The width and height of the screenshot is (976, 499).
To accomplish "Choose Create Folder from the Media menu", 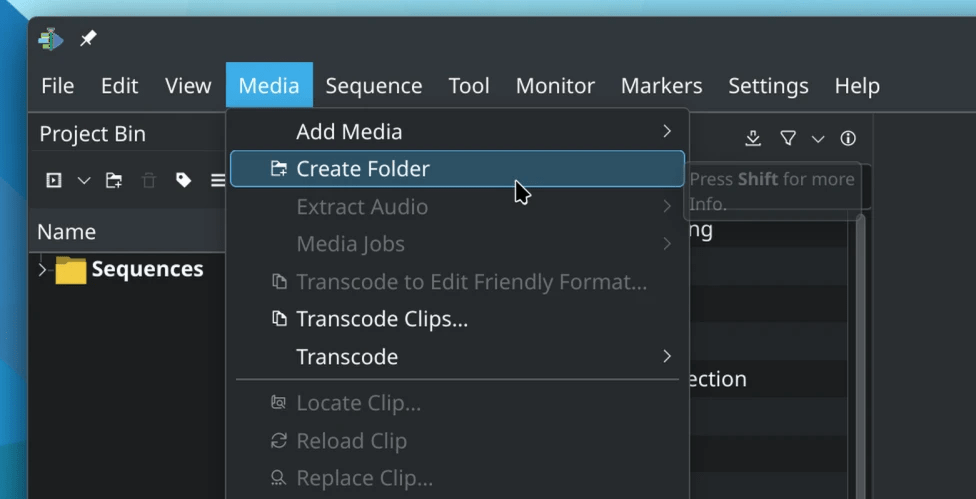I will click(363, 169).
